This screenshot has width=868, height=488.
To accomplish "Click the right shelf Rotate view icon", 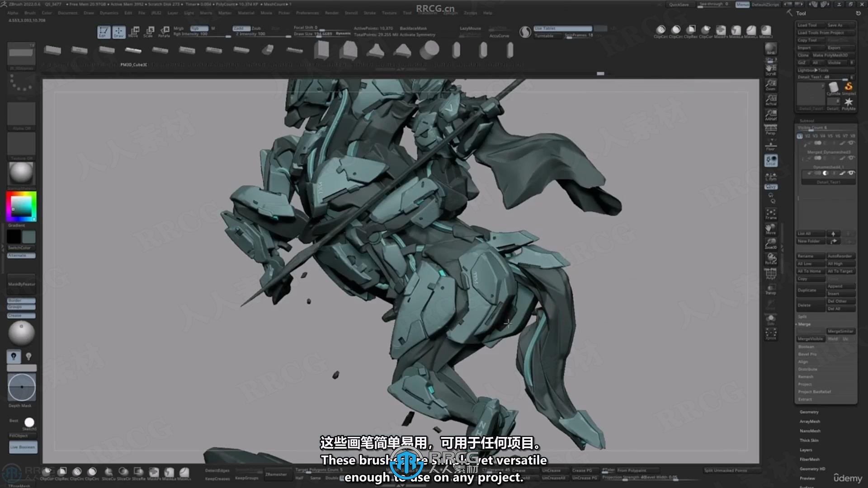I will [x=771, y=258].
